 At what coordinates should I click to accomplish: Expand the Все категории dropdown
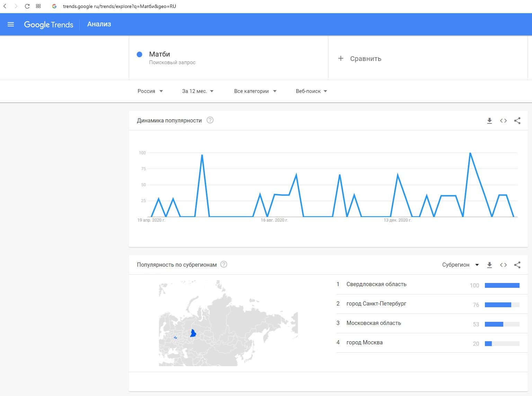[255, 91]
